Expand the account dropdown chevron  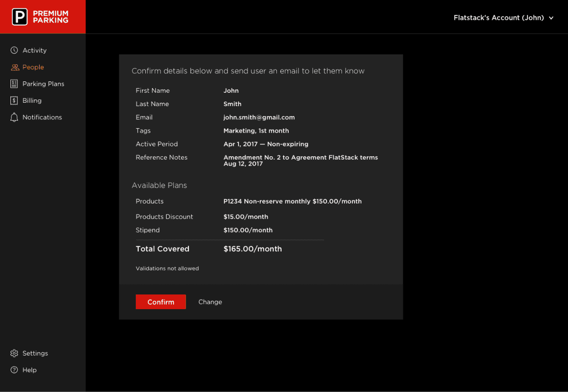551,18
